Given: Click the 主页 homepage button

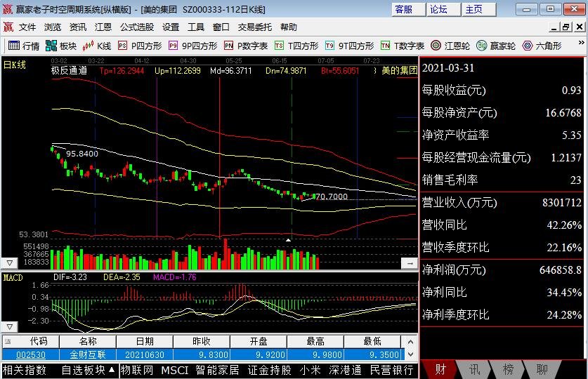Looking at the screenshot, I should tap(479, 9).
